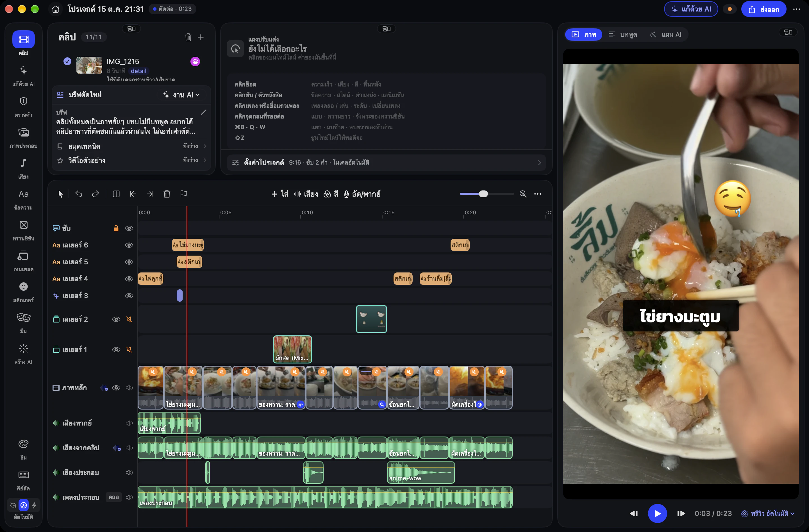Toggle mute icon on เลเยอร์ 2

tap(129, 319)
